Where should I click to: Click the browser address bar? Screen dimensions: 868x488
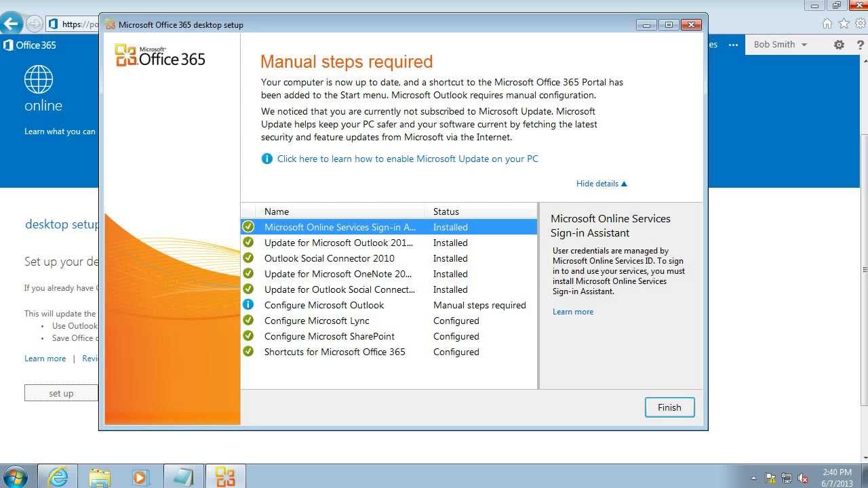pos(73,24)
